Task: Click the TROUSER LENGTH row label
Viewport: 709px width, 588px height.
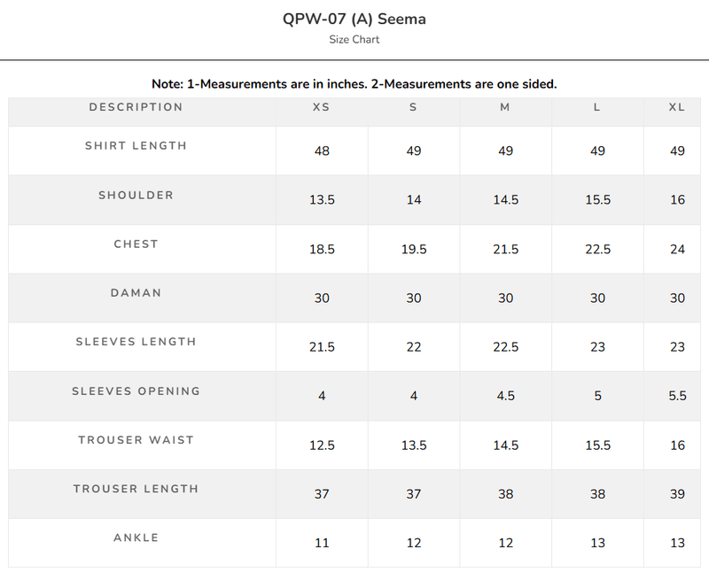Action: 136,489
